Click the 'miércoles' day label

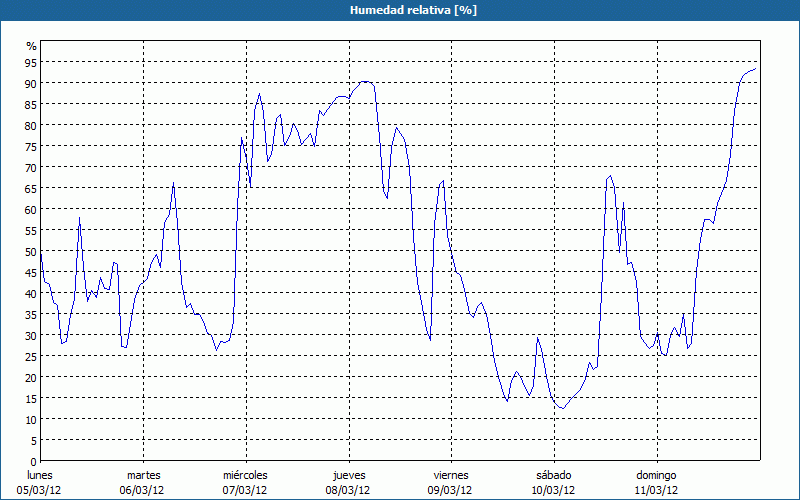(245, 475)
